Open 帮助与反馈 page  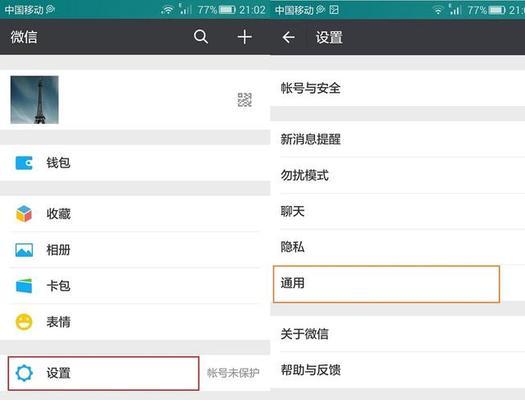click(397, 370)
